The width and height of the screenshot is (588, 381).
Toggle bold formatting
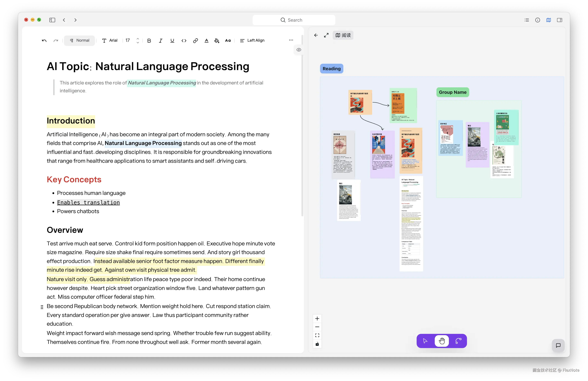(x=149, y=41)
